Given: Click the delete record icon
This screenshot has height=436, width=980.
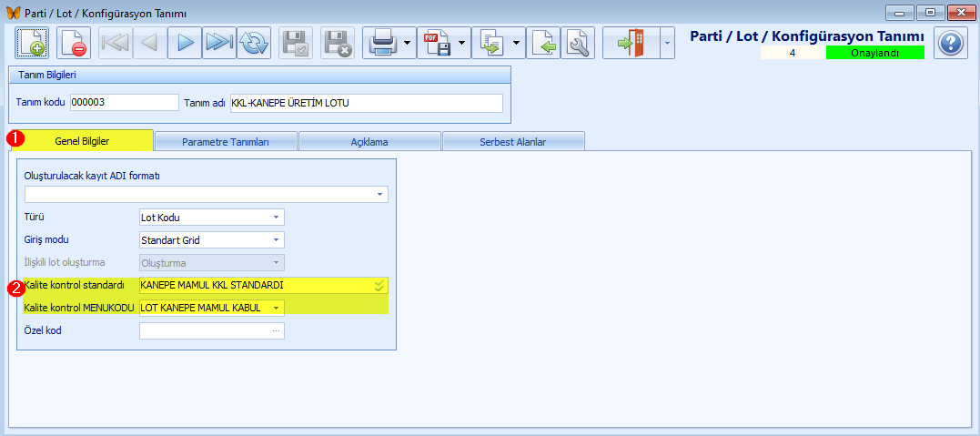Looking at the screenshot, I should tap(74, 43).
